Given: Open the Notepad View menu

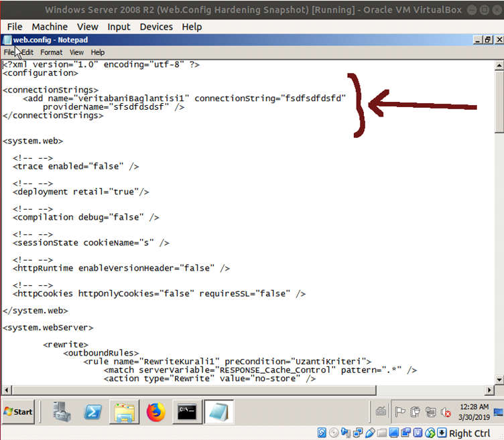Looking at the screenshot, I should [x=76, y=52].
